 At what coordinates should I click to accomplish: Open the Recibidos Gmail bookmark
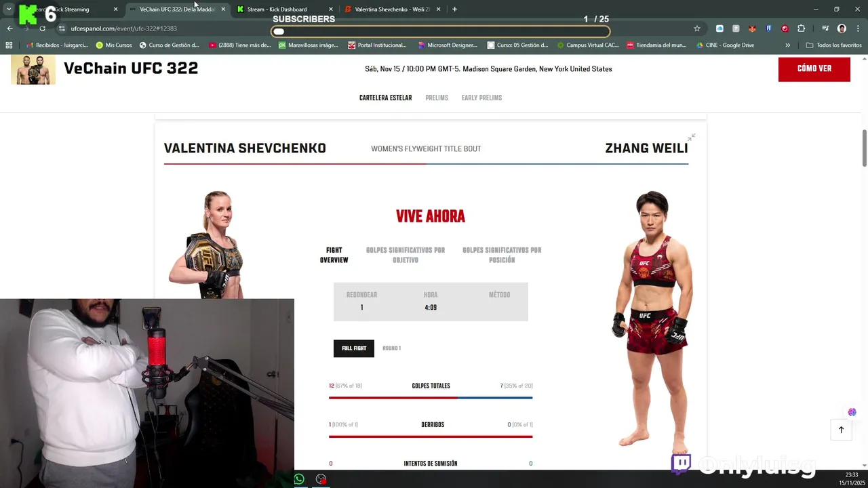pos(57,45)
